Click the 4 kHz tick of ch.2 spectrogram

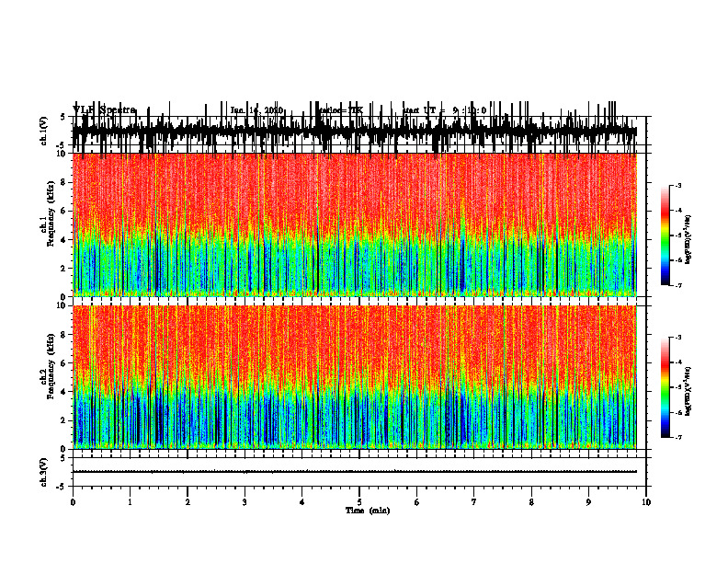(x=64, y=392)
